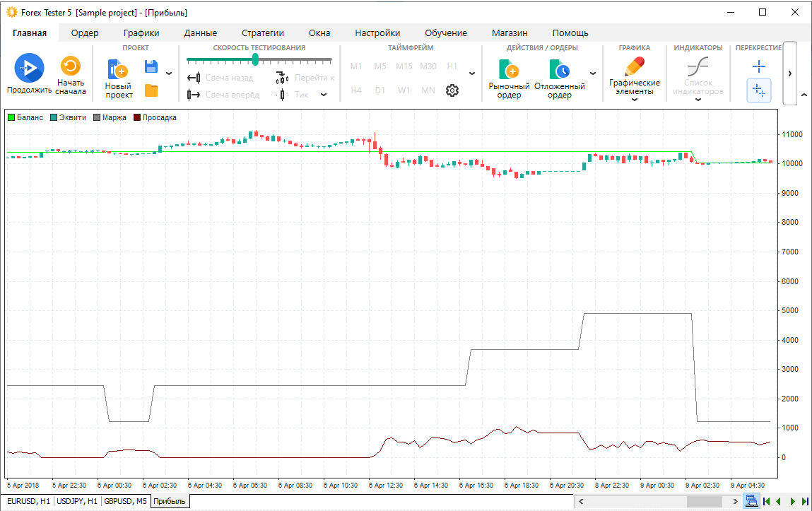
Task: Toggle the simple crosshair mode
Action: [x=759, y=66]
